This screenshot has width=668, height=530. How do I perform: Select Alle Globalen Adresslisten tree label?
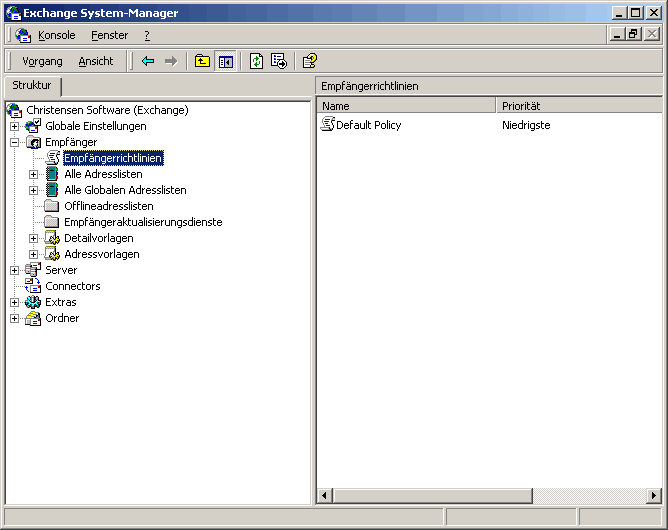pos(125,190)
